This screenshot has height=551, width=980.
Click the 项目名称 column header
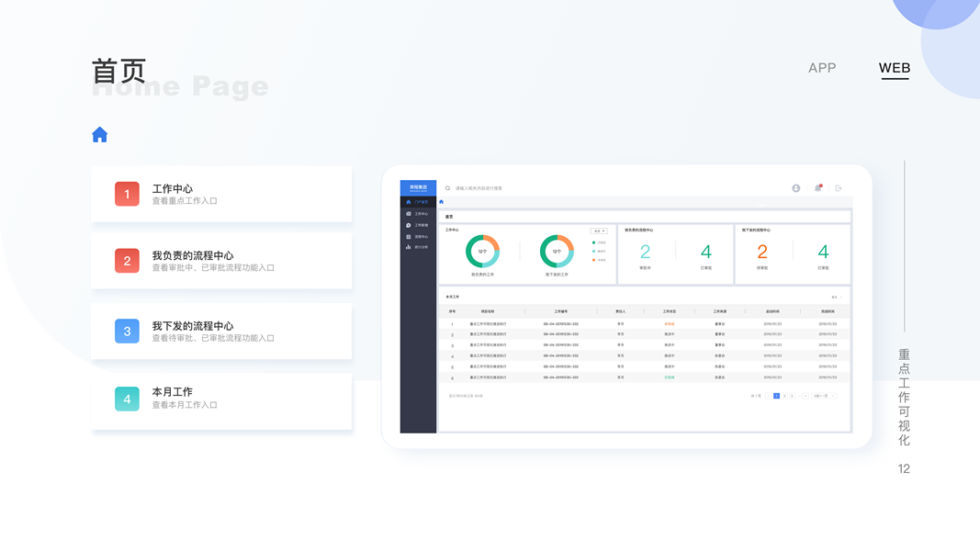click(x=488, y=311)
